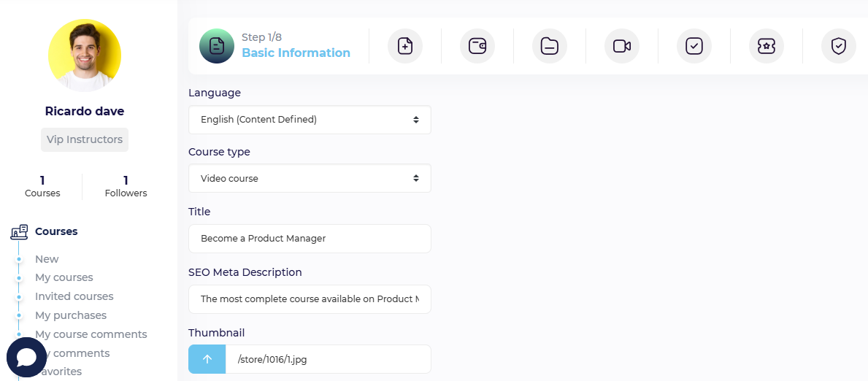Go to the wallet pricing step icon
Viewport: 868px width, 381px height.
[477, 46]
